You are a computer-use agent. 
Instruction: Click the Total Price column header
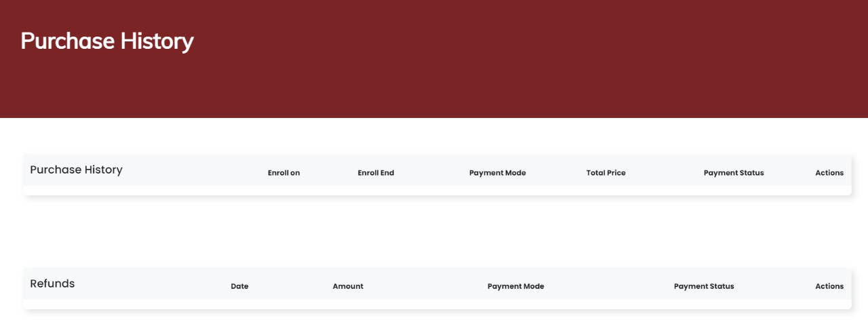coord(606,173)
